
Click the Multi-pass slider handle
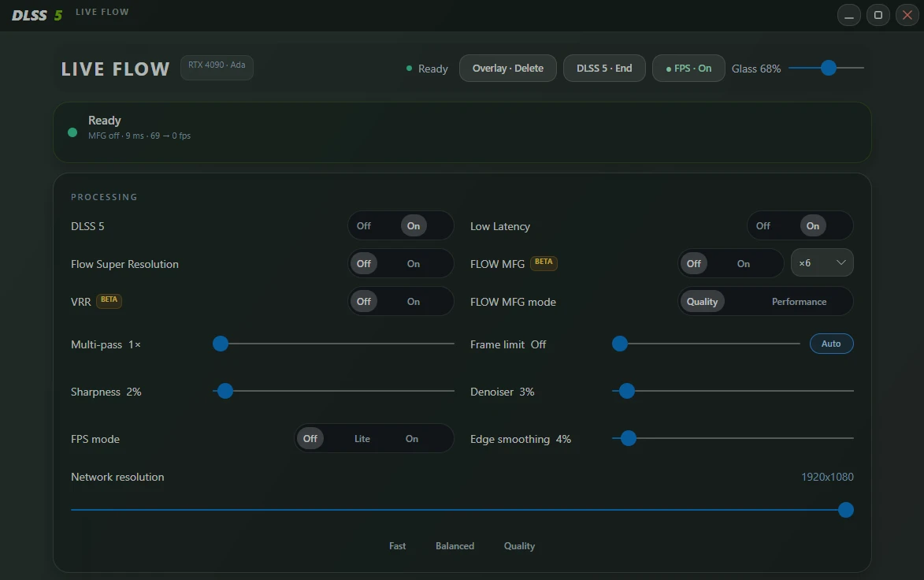coord(221,344)
